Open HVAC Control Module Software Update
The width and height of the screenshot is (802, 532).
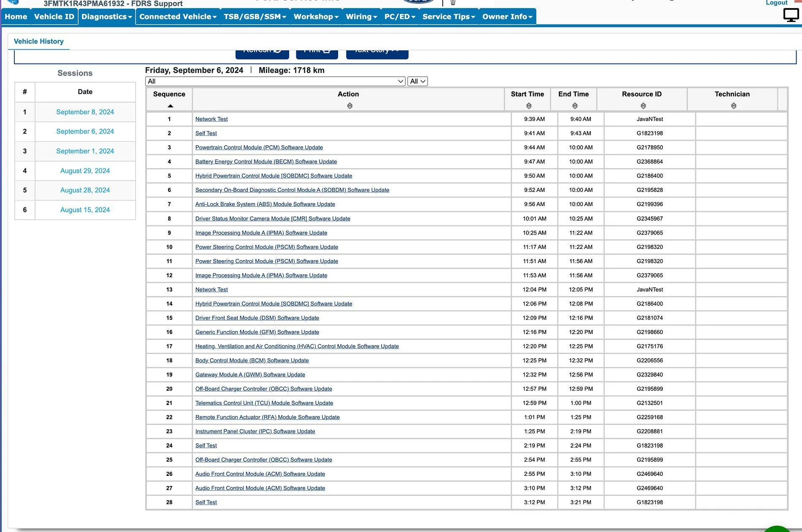click(x=297, y=346)
